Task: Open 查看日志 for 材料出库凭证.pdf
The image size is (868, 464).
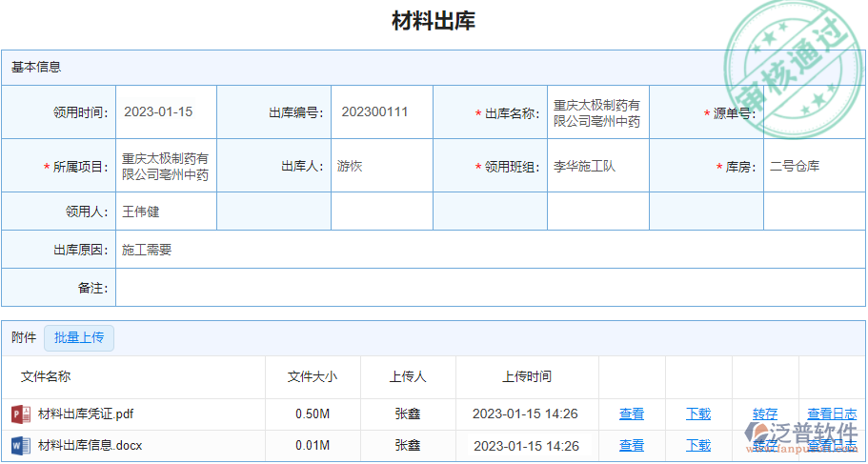Action: tap(832, 414)
